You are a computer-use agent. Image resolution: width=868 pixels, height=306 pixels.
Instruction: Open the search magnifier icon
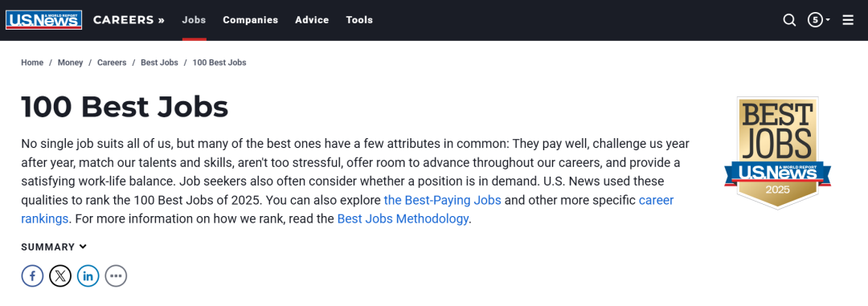789,20
